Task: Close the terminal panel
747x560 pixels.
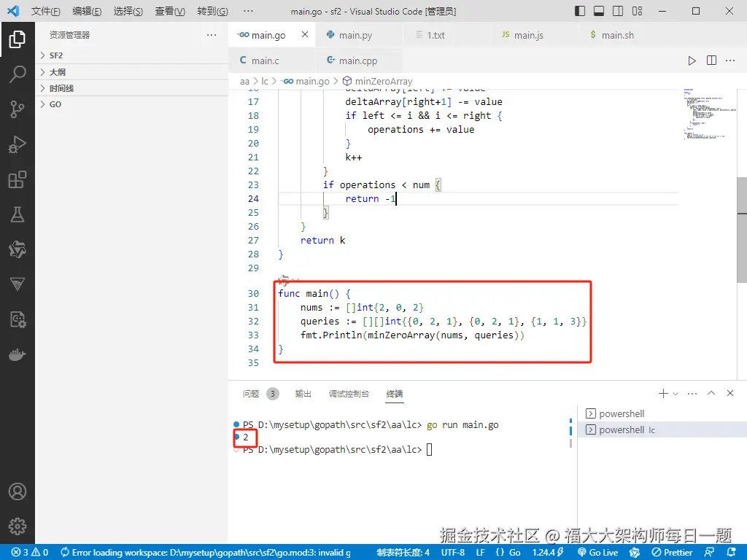Action: [729, 393]
